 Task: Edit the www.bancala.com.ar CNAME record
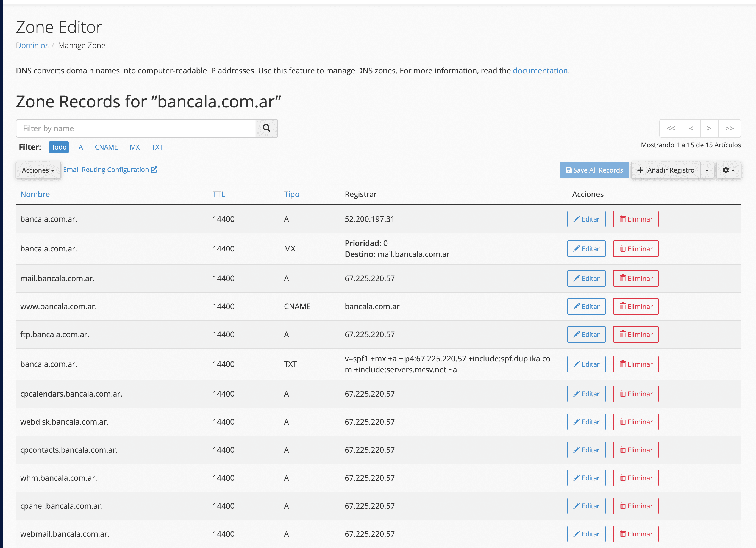586,306
